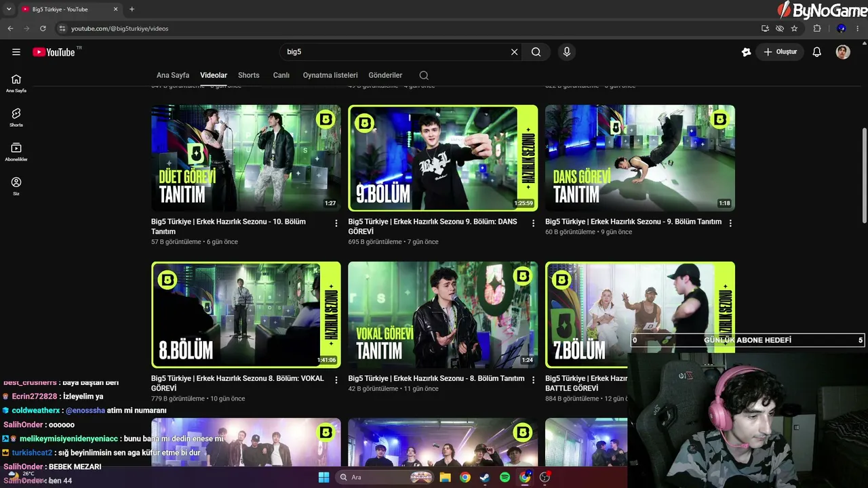
Task: Open the 8. Bölüm: VOKAL GÖREVİ video title
Action: [238, 383]
